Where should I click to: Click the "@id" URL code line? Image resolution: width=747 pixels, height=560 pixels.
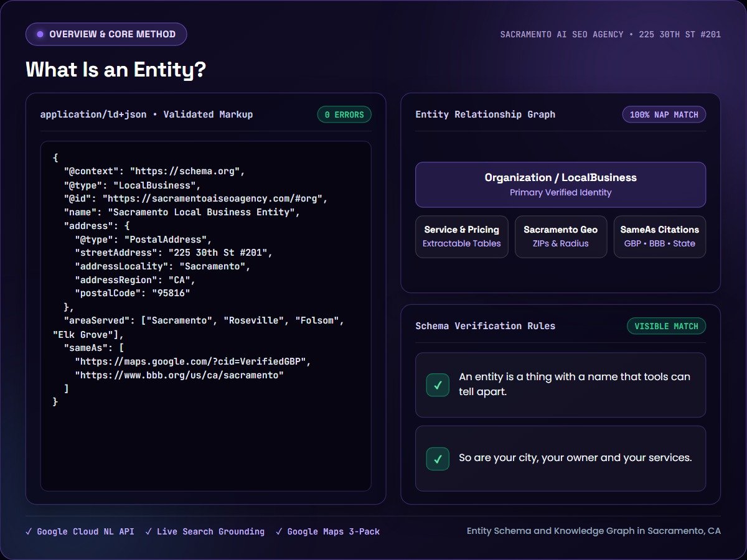pos(196,198)
